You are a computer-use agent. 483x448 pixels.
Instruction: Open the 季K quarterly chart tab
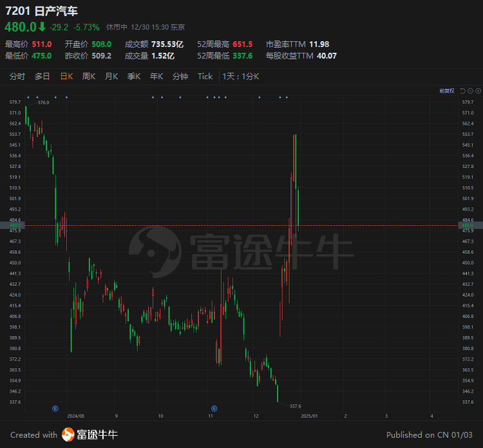[x=134, y=77]
